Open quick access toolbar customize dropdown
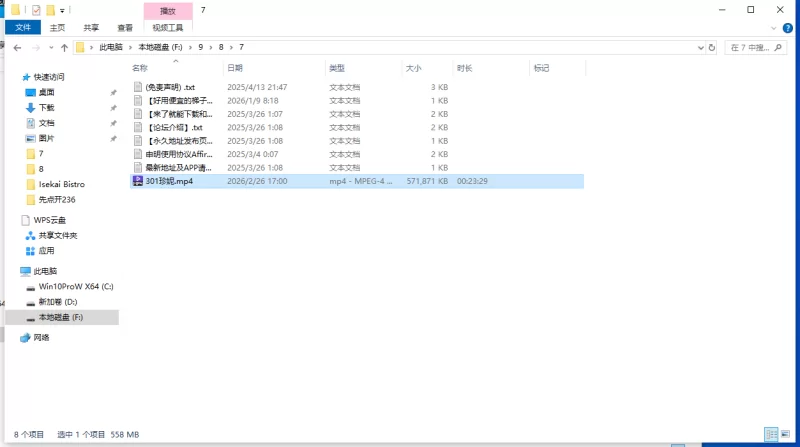This screenshot has height=447, width=800. point(62,10)
